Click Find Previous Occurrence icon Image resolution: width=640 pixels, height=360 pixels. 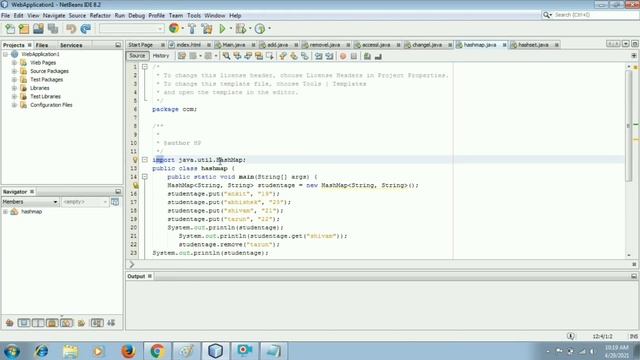[237, 56]
